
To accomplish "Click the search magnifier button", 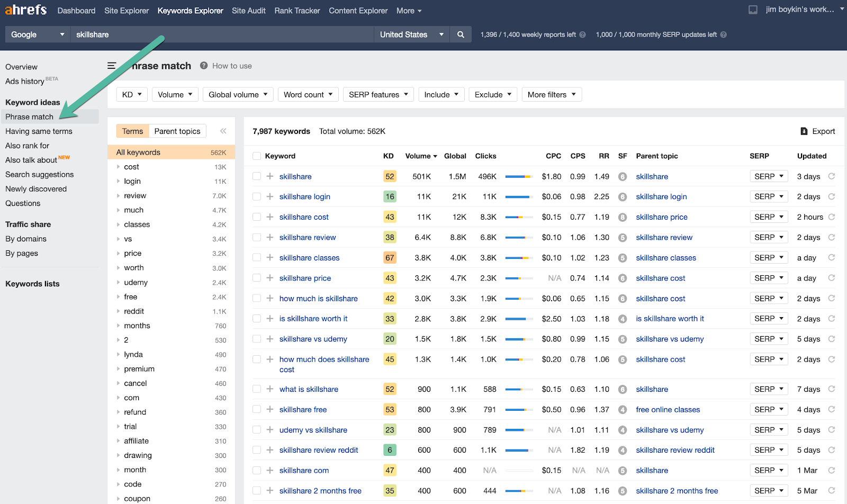I will click(x=461, y=34).
